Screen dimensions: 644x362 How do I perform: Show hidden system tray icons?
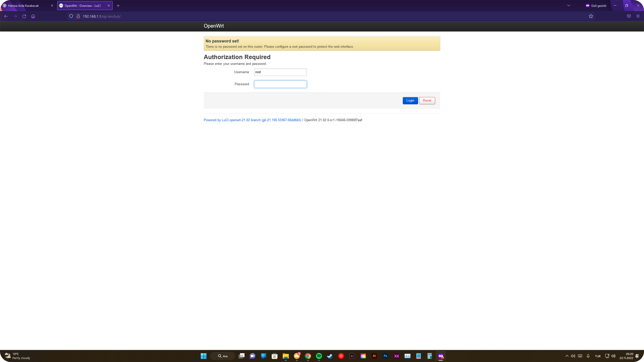[567, 356]
